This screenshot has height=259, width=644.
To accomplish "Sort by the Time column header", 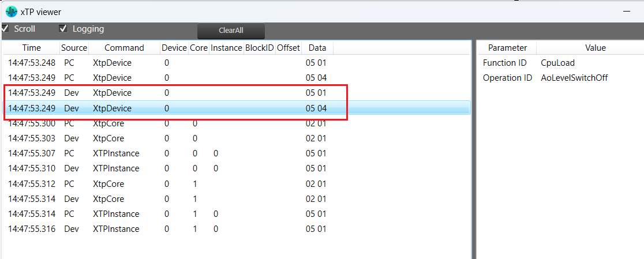I will (32, 48).
